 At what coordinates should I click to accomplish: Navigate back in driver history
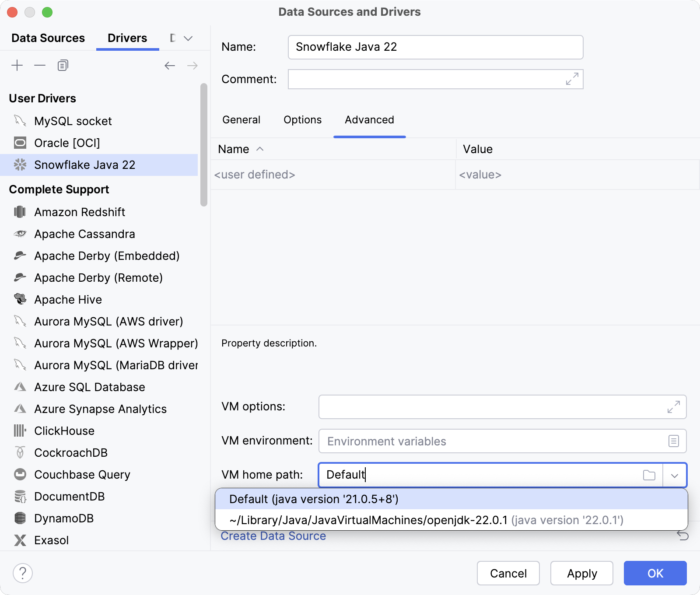point(170,65)
